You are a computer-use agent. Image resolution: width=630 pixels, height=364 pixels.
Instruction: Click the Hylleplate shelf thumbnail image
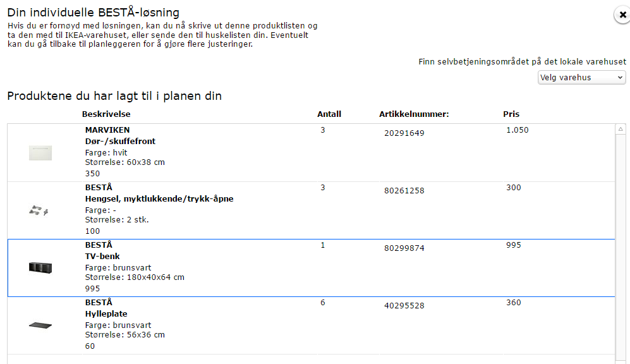pyautogui.click(x=40, y=325)
